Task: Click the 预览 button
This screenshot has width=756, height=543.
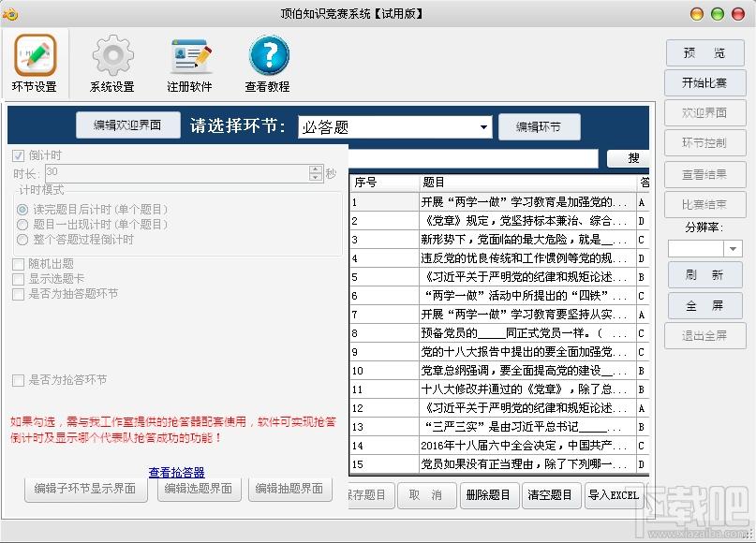Action: pos(704,53)
